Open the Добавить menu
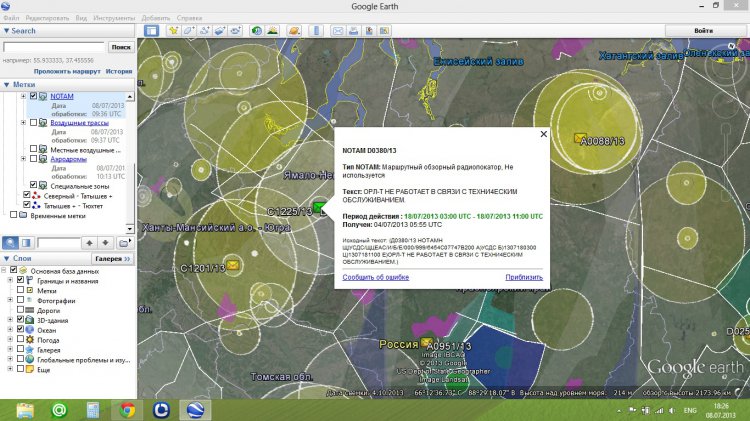The width and height of the screenshot is (750, 421). (x=156, y=18)
